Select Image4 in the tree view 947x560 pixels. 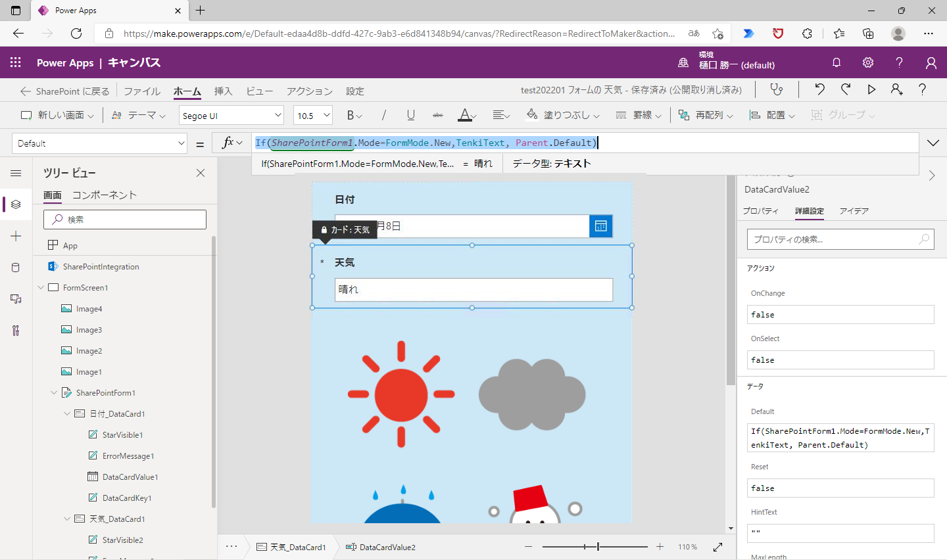[89, 309]
